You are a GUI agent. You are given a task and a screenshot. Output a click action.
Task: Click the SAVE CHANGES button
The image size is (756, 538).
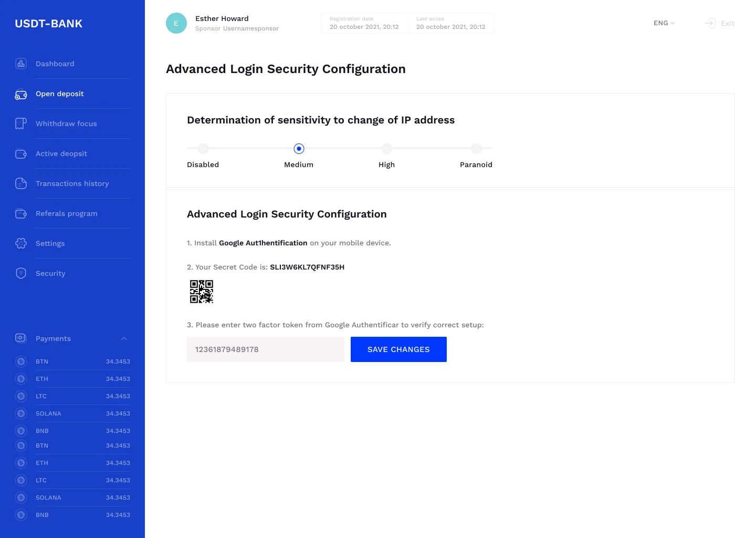[x=398, y=349]
